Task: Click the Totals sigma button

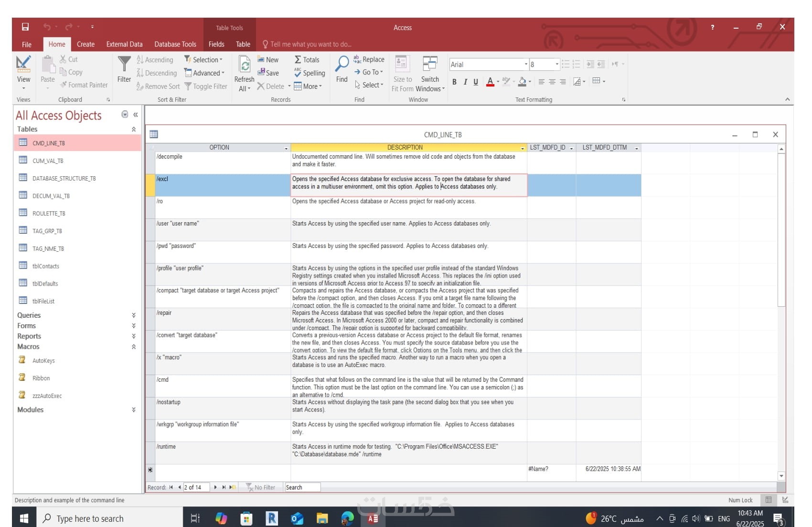Action: pyautogui.click(x=307, y=59)
